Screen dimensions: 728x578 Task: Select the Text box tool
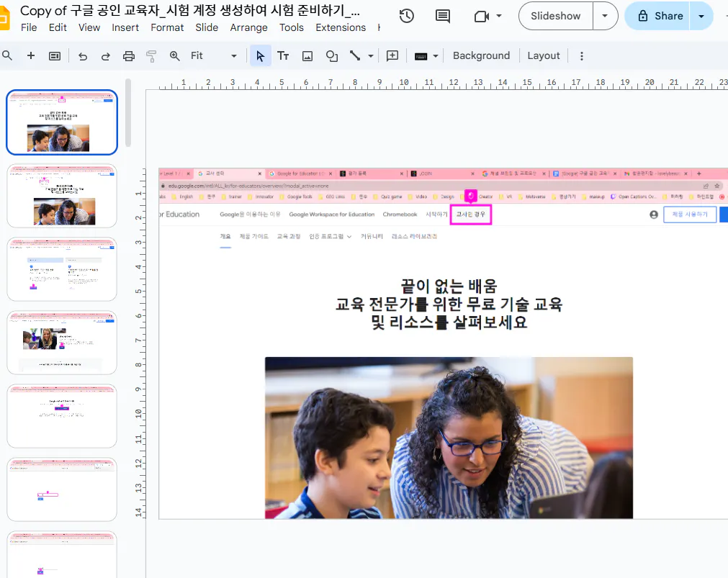(282, 55)
